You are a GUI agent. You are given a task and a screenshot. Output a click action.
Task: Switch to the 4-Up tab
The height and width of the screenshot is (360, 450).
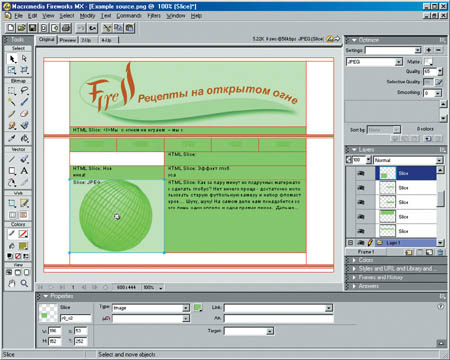pos(106,40)
